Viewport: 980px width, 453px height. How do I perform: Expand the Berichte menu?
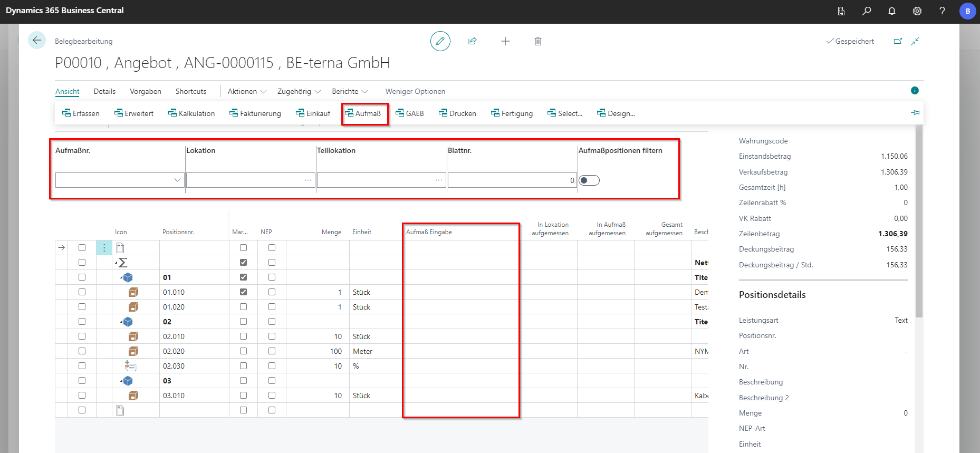pyautogui.click(x=350, y=91)
